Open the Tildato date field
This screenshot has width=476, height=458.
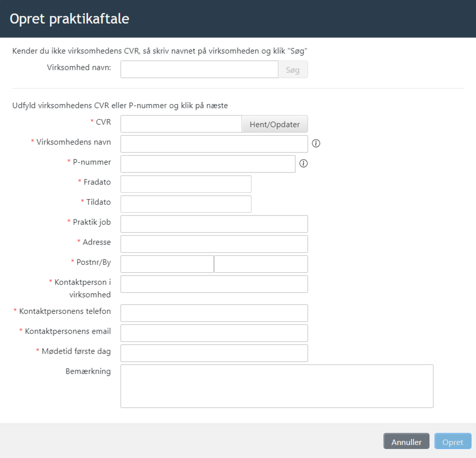(x=186, y=204)
